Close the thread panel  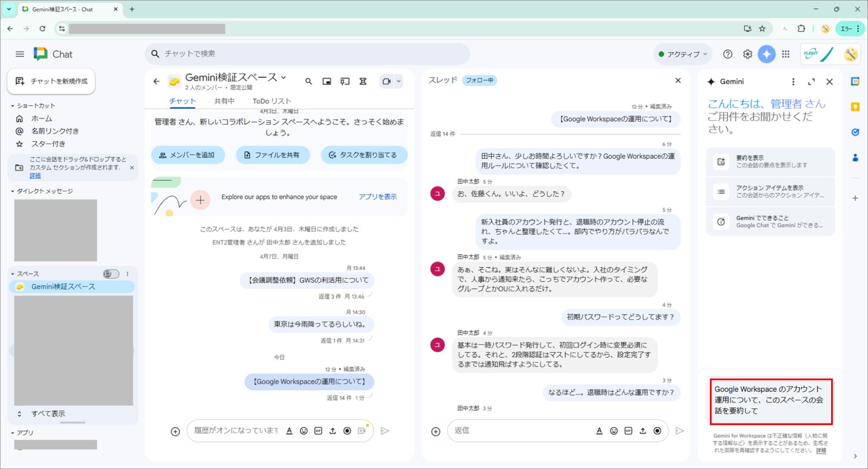(678, 81)
